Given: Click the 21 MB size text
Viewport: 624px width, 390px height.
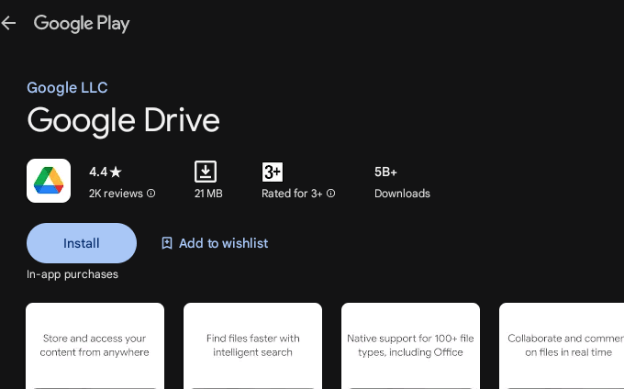Looking at the screenshot, I should 208,193.
